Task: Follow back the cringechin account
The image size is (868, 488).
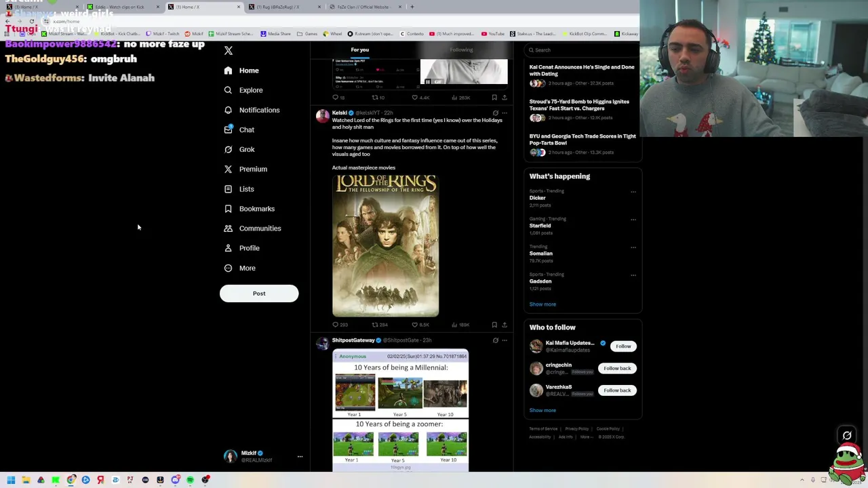Action: 617,368
